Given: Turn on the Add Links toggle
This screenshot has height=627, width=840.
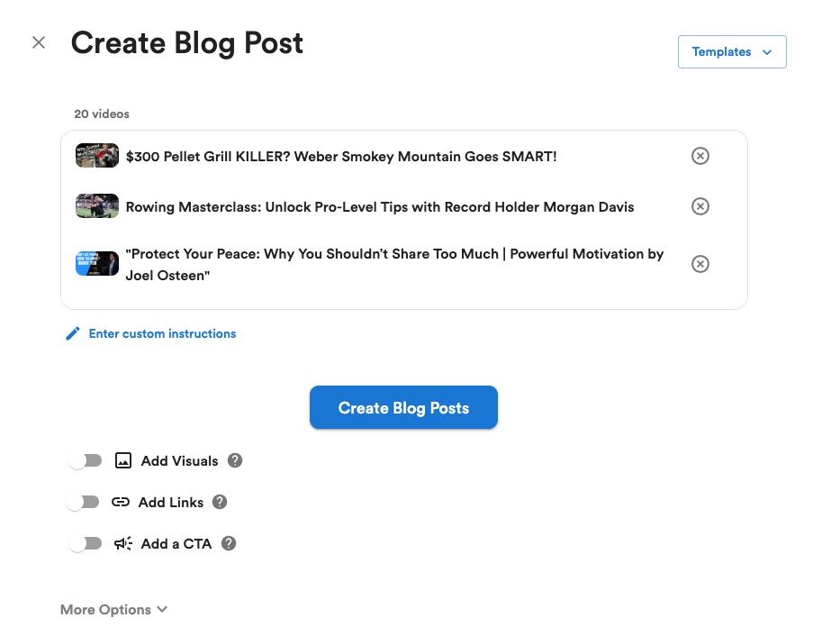Looking at the screenshot, I should 83,503.
